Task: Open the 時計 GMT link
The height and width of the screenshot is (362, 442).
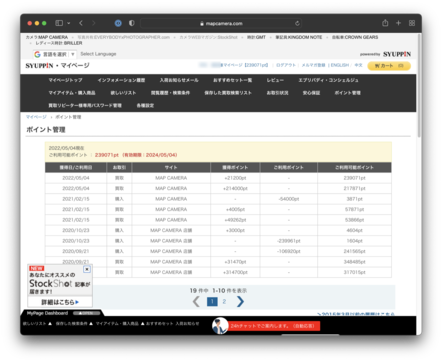Action: 256,37
